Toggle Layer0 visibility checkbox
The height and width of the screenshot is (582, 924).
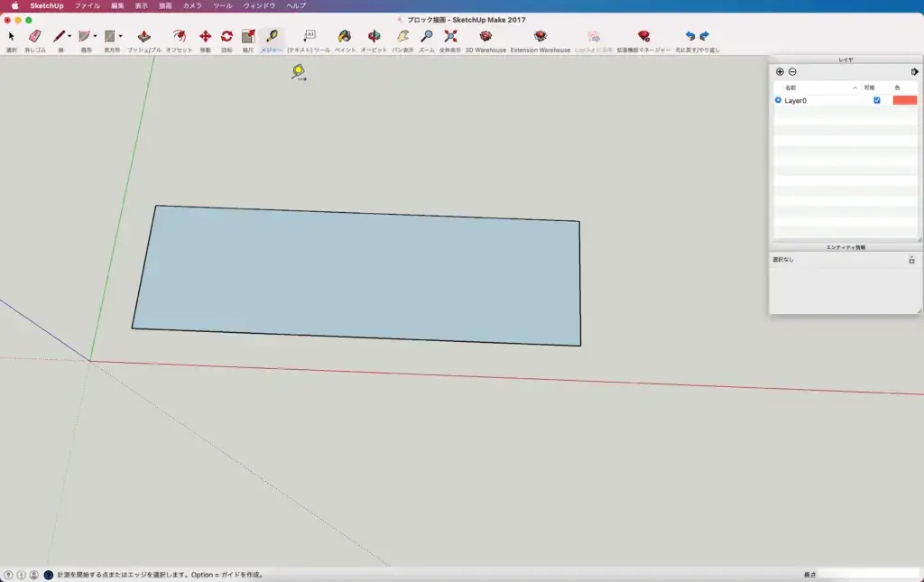[876, 100]
